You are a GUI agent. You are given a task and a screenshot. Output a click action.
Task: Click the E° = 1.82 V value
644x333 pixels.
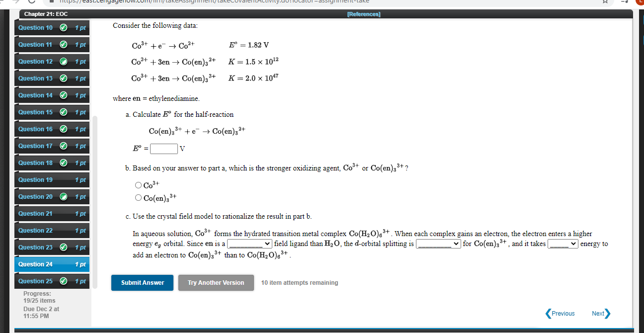pyautogui.click(x=249, y=45)
